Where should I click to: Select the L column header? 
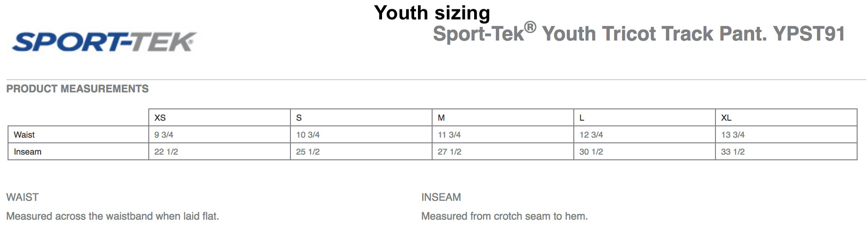pos(582,118)
